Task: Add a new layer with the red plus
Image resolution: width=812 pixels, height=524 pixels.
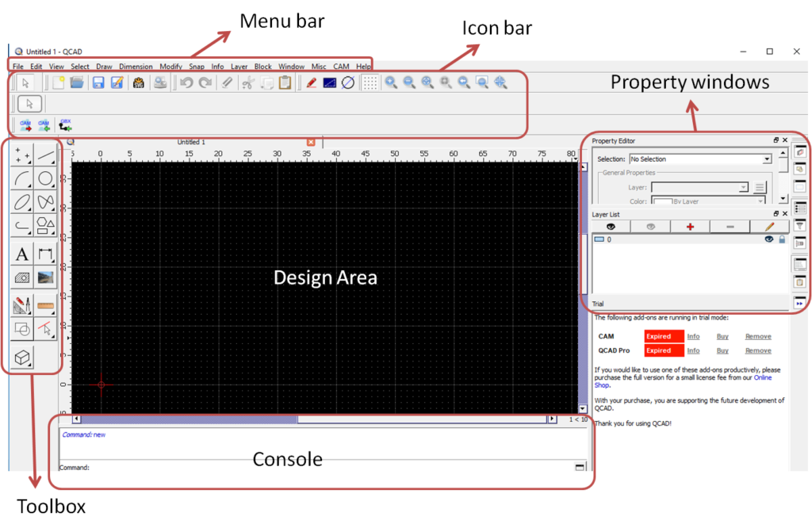Action: [x=690, y=227]
